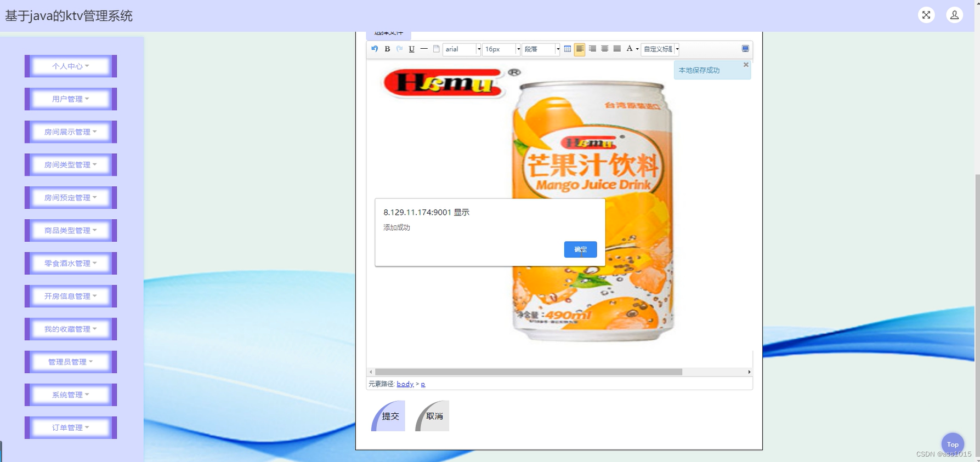Expand the 开房信息管理 sidebar menu

pyautogui.click(x=71, y=296)
